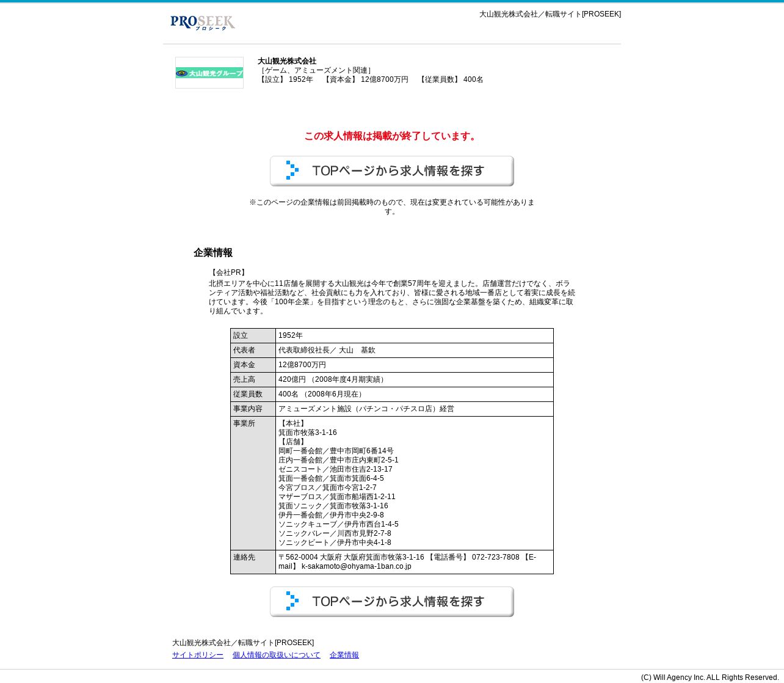
Task: Click the 【本社】 label in the table
Action: point(293,423)
